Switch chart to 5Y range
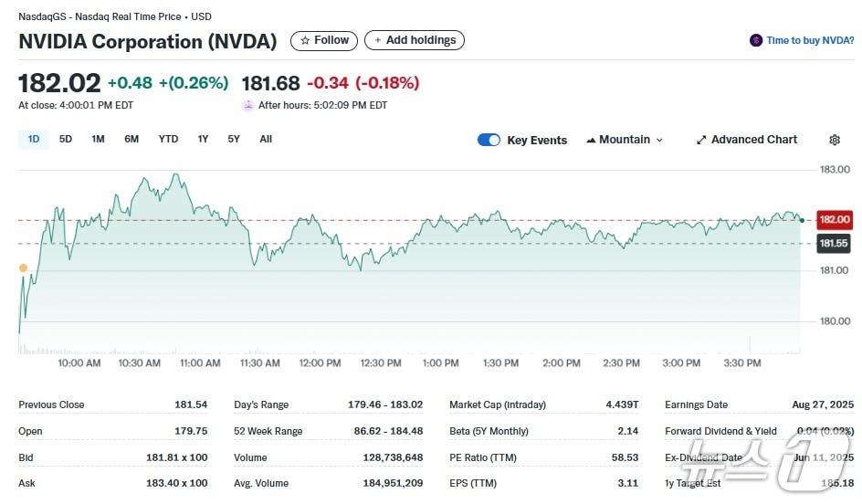The height and width of the screenshot is (504, 862). (x=234, y=139)
